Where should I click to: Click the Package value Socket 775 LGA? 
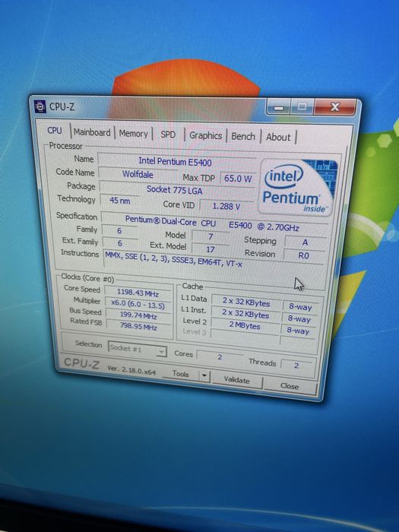[x=176, y=190]
